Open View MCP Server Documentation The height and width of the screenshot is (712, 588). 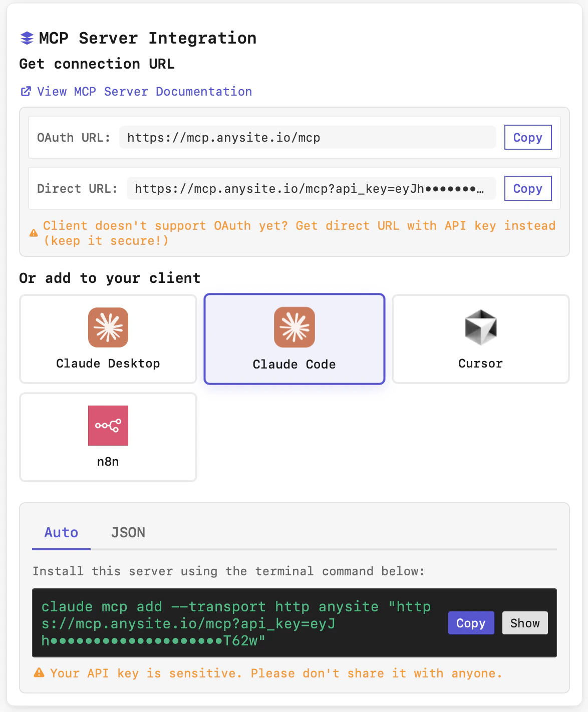144,91
